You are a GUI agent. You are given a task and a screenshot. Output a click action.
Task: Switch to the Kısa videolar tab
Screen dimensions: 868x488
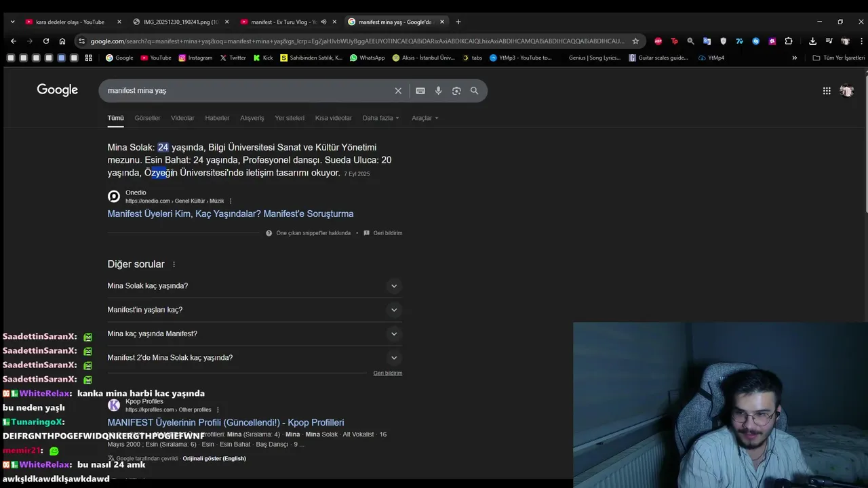point(333,118)
